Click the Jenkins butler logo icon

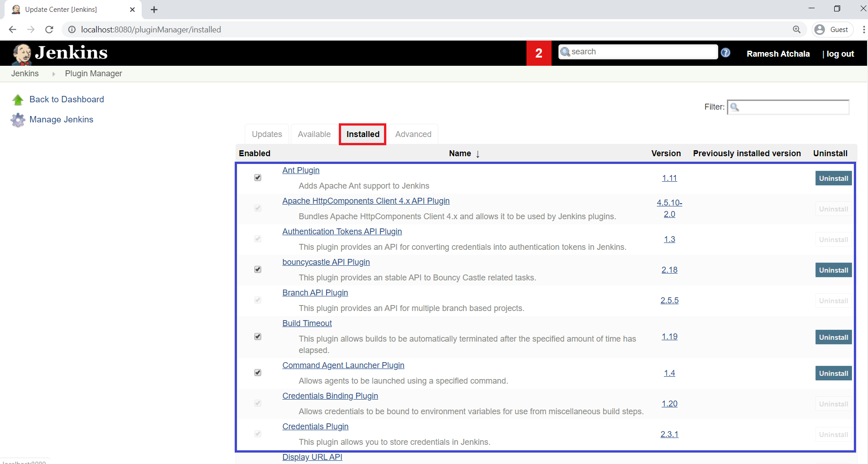pos(21,54)
